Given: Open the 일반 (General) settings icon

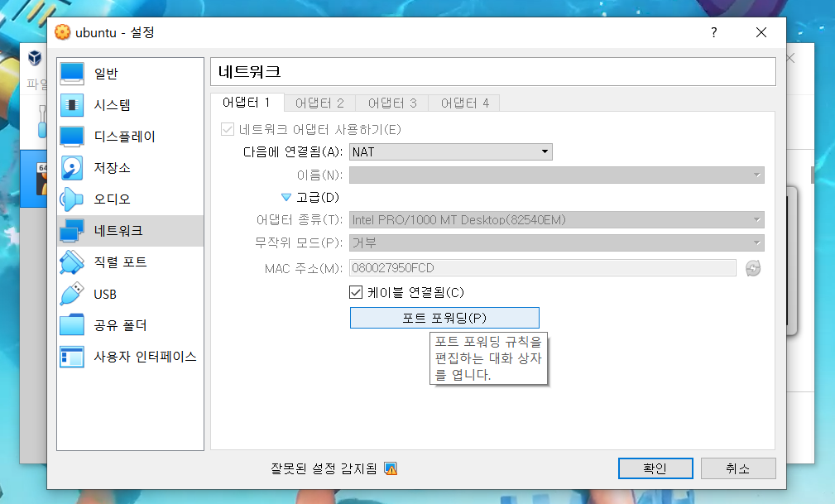Looking at the screenshot, I should [x=72, y=74].
